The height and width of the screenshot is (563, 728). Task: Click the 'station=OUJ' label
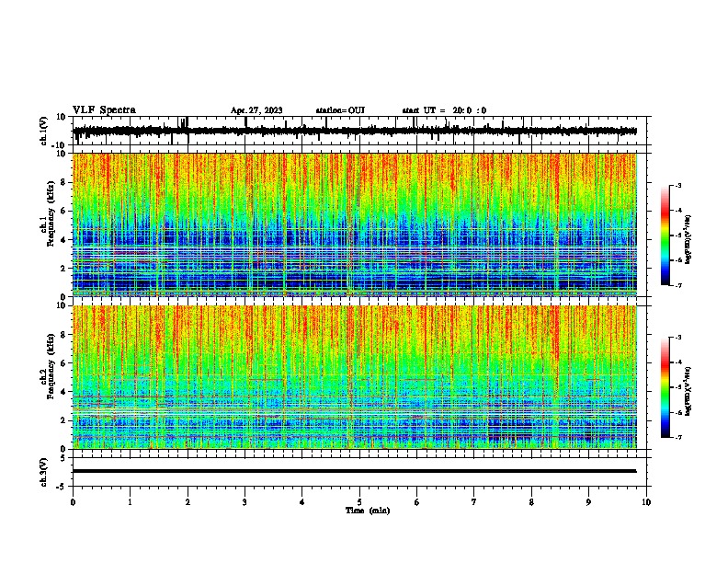pos(340,110)
